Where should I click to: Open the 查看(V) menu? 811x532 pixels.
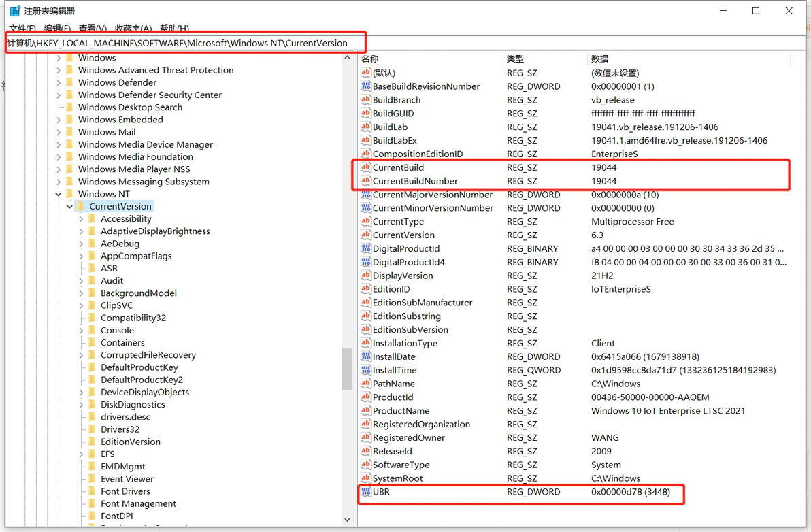93,28
